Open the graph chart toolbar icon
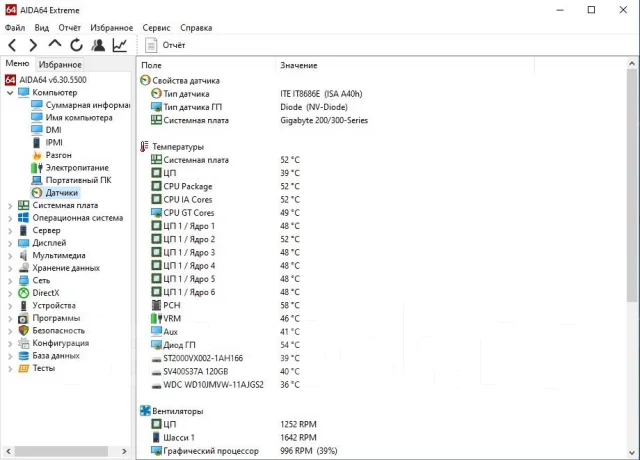The width and height of the screenshot is (640, 460). tap(120, 45)
